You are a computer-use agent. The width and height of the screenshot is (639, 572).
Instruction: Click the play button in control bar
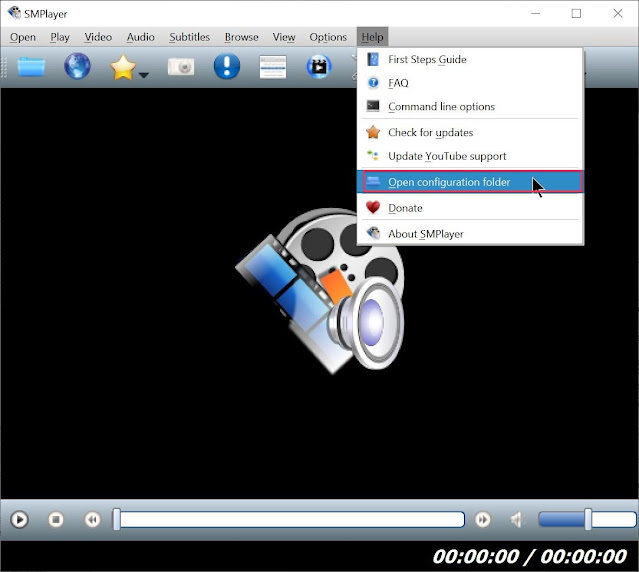(20, 520)
